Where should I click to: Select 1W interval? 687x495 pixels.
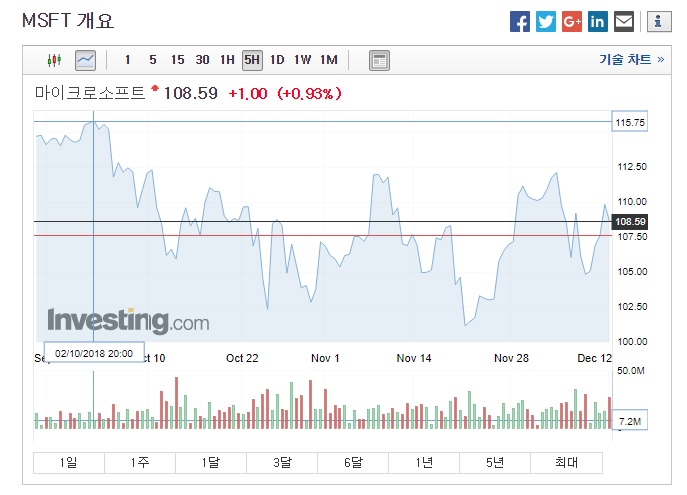pos(302,60)
